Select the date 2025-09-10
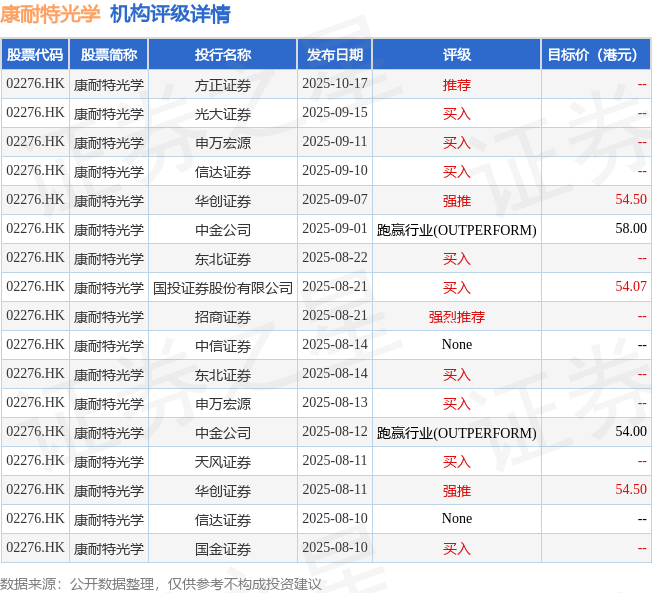The height and width of the screenshot is (593, 652). point(335,170)
